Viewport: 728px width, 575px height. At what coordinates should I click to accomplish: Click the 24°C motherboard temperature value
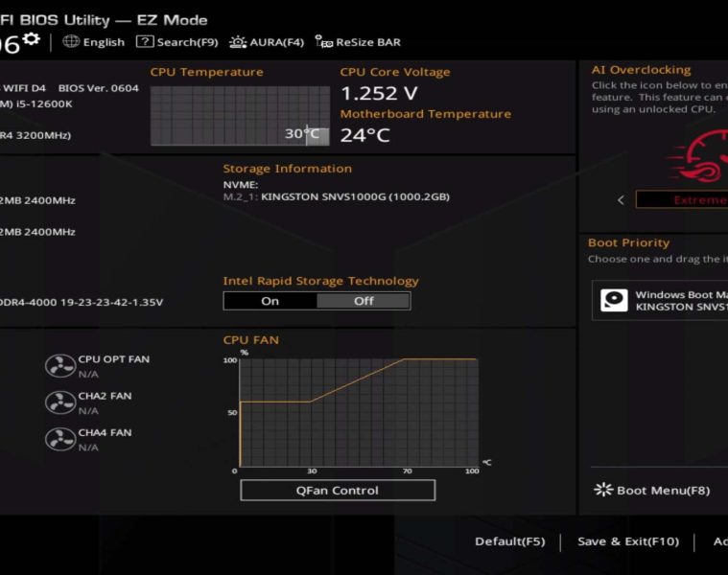[x=364, y=135]
